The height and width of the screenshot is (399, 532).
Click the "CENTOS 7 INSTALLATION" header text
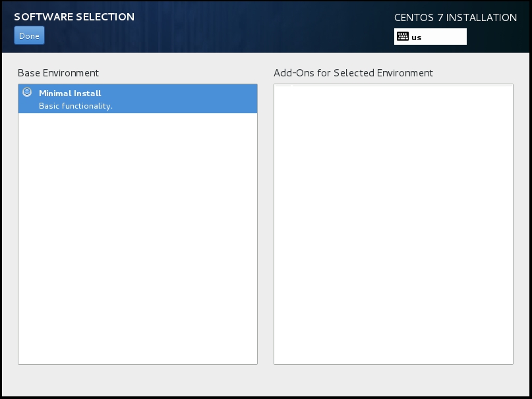(x=456, y=18)
